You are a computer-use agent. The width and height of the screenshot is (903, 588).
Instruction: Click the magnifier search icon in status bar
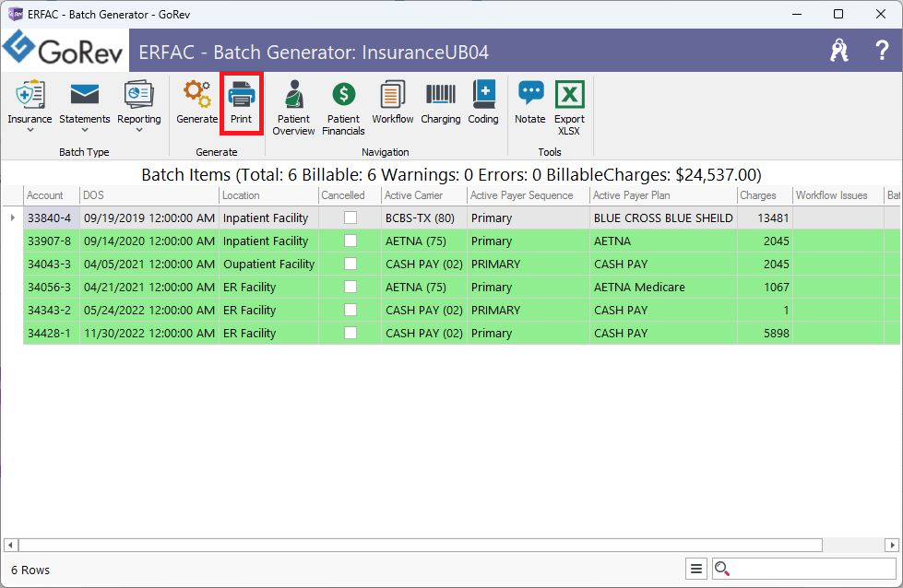coord(721,569)
